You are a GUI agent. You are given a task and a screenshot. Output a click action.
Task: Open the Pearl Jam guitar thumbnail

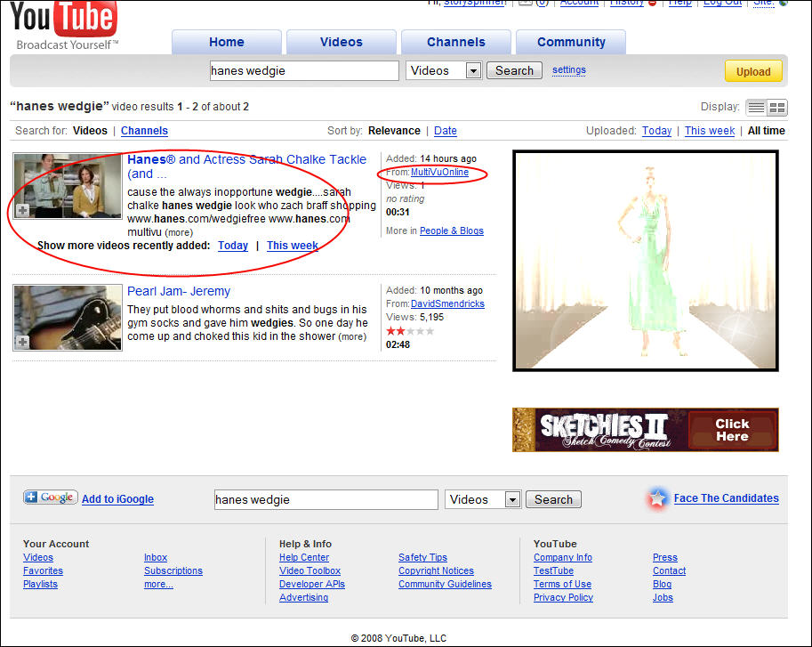[x=68, y=318]
